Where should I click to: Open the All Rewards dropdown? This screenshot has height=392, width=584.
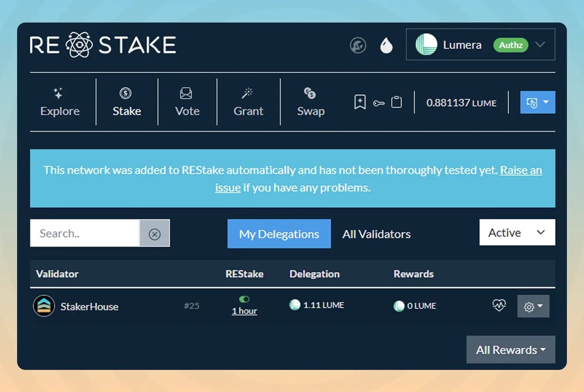click(x=510, y=349)
